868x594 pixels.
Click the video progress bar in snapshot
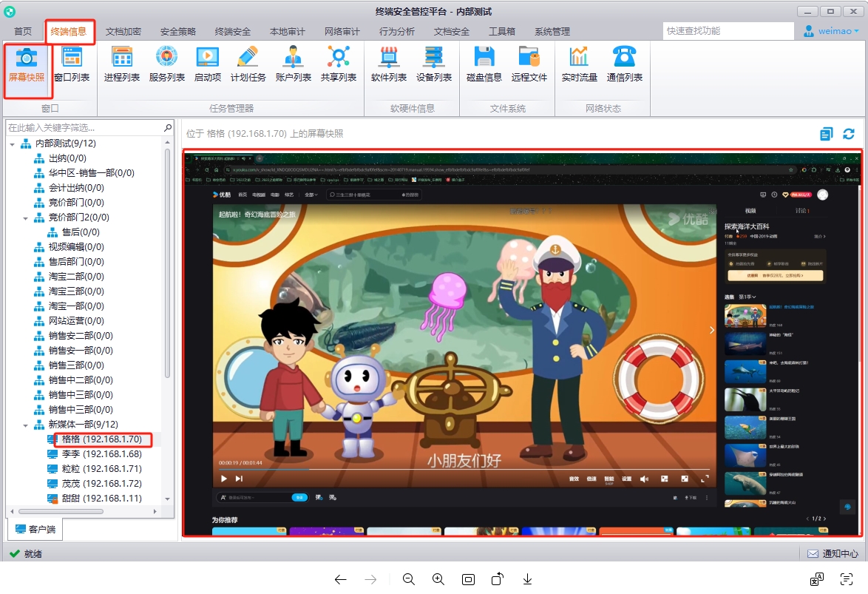coord(464,469)
